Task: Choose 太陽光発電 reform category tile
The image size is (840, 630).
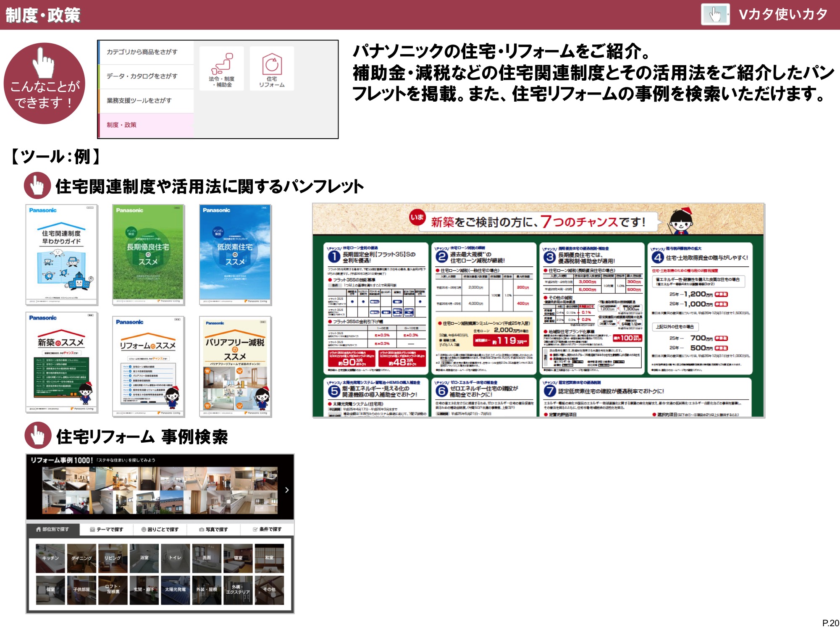Action: pos(175,590)
